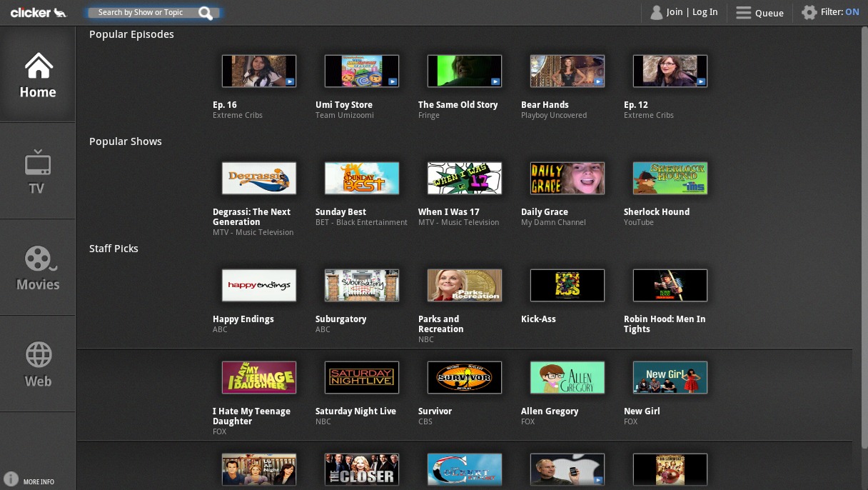The image size is (868, 490).
Task: Click the Sherlock Hound title link
Action: [x=657, y=212]
